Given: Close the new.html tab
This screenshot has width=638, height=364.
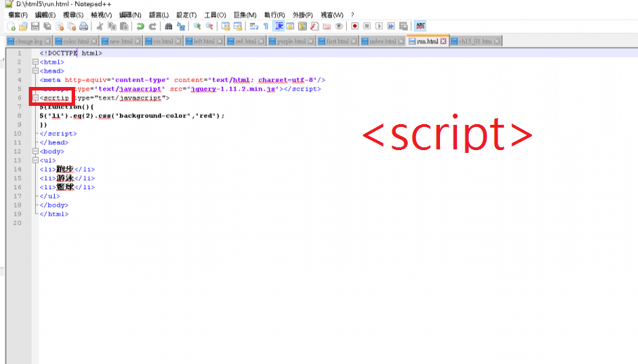Looking at the screenshot, I should point(137,41).
